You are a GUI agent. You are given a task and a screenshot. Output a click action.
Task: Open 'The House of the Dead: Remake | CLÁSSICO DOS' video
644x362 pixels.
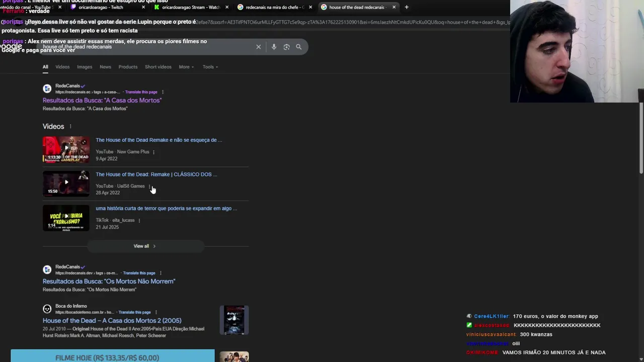pyautogui.click(x=156, y=174)
